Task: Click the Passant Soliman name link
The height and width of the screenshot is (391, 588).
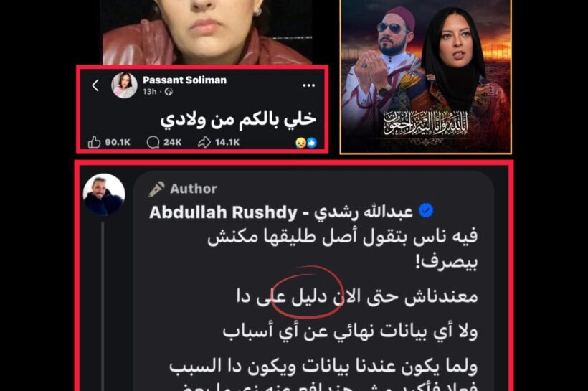Action: tap(184, 80)
